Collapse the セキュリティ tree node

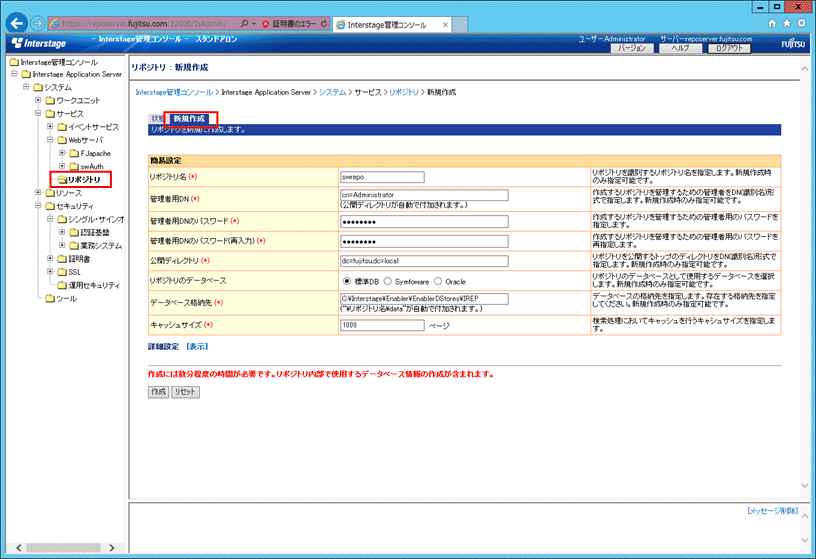coord(37,205)
